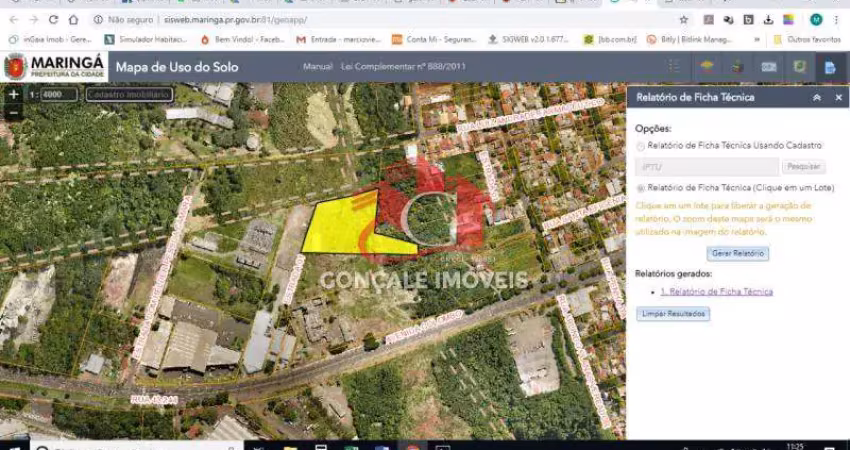Go back with browser back arrow

pos(14,20)
